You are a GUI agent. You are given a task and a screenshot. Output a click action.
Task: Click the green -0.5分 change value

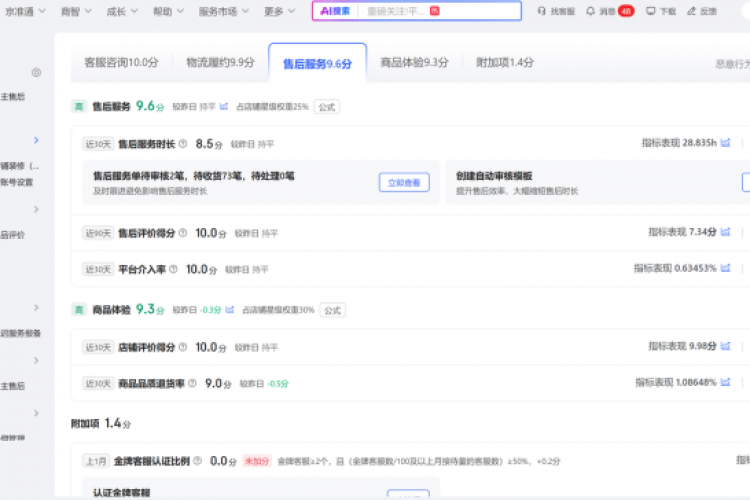pyautogui.click(x=278, y=384)
